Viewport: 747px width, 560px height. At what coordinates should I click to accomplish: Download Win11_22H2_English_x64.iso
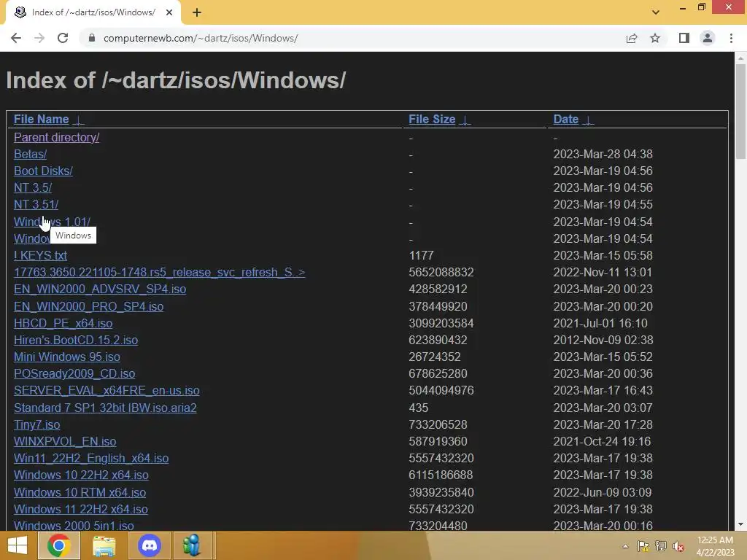coord(91,458)
